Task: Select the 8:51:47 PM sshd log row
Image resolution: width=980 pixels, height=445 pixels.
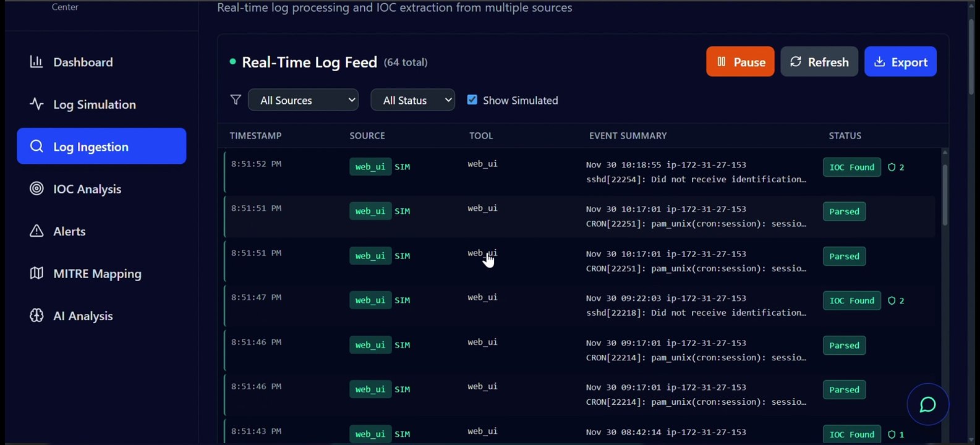Action: pyautogui.click(x=579, y=305)
